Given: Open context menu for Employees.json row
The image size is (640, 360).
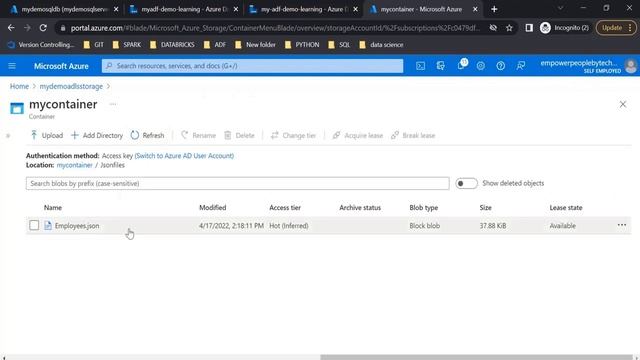Looking at the screenshot, I should tap(622, 225).
